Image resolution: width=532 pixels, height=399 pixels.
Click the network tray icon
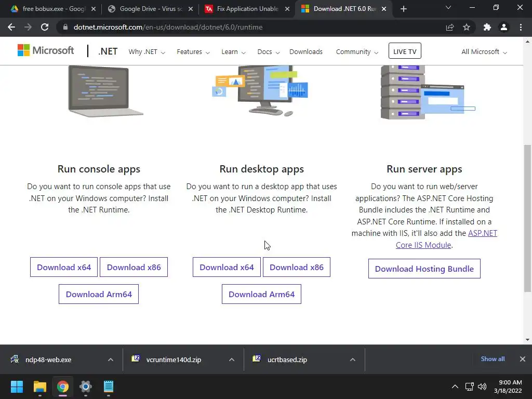(470, 387)
